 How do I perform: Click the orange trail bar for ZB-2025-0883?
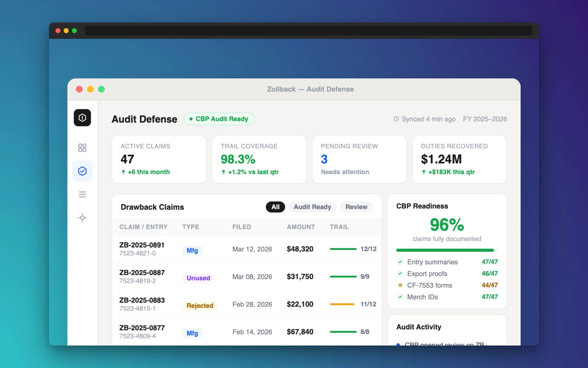click(342, 304)
